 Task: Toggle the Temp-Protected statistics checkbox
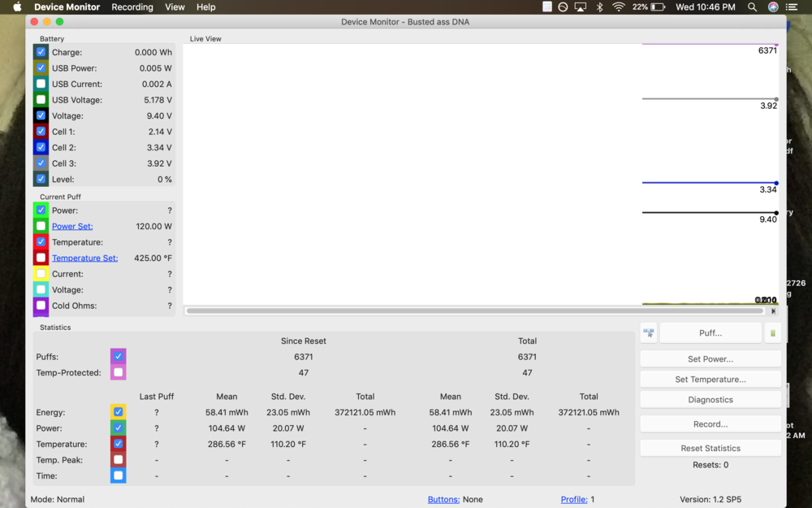tap(118, 372)
